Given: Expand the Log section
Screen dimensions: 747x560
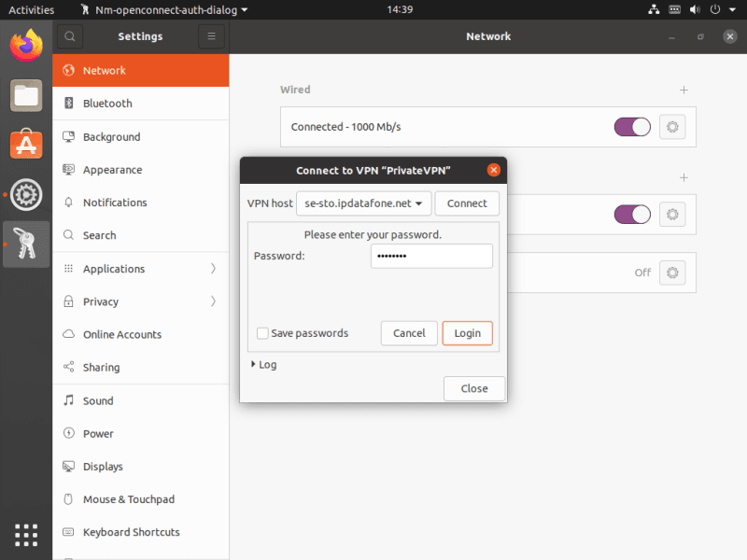Looking at the screenshot, I should click(x=263, y=365).
